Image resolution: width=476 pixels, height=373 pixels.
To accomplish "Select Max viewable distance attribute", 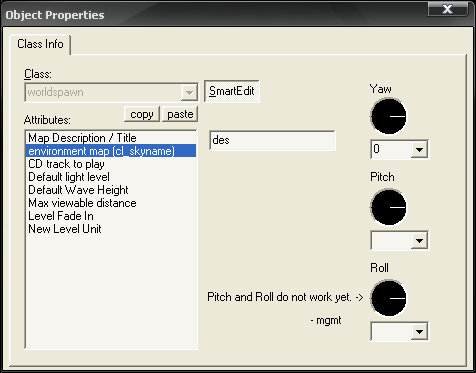I will tap(111, 203).
